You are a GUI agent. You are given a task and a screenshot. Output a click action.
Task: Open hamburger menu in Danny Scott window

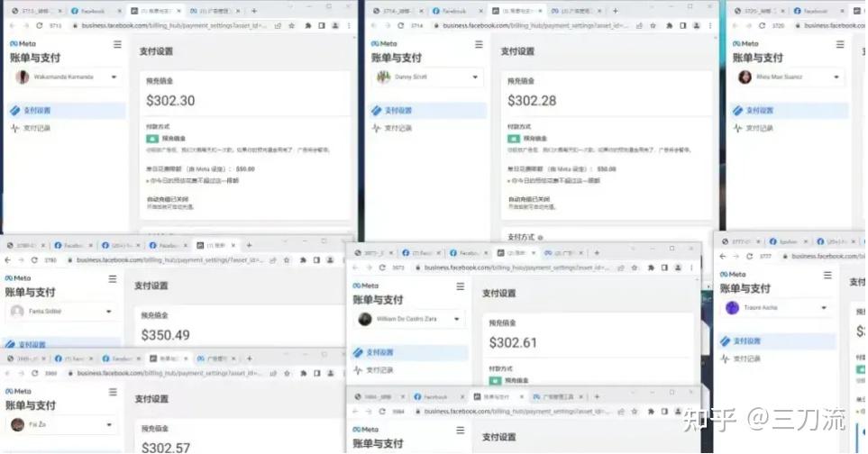tap(479, 44)
